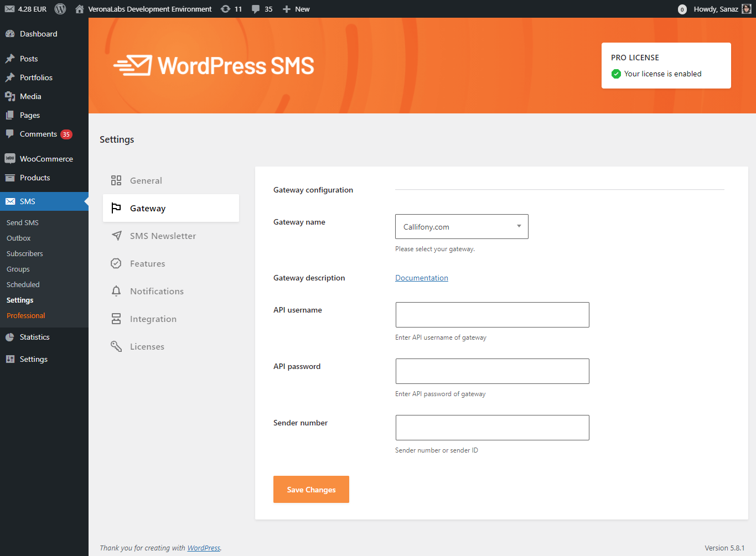Click the site home icon
The image size is (756, 556).
coord(80,9)
